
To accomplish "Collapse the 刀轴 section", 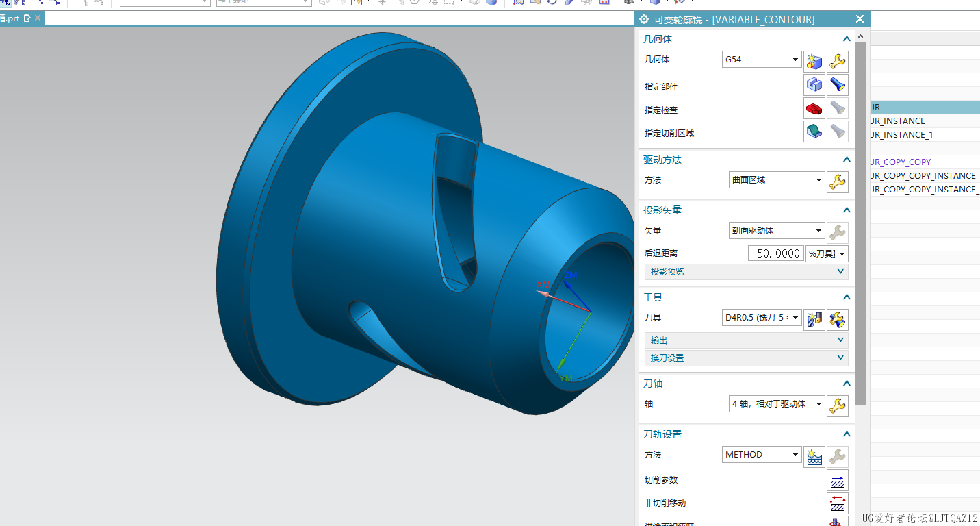I will pyautogui.click(x=847, y=384).
